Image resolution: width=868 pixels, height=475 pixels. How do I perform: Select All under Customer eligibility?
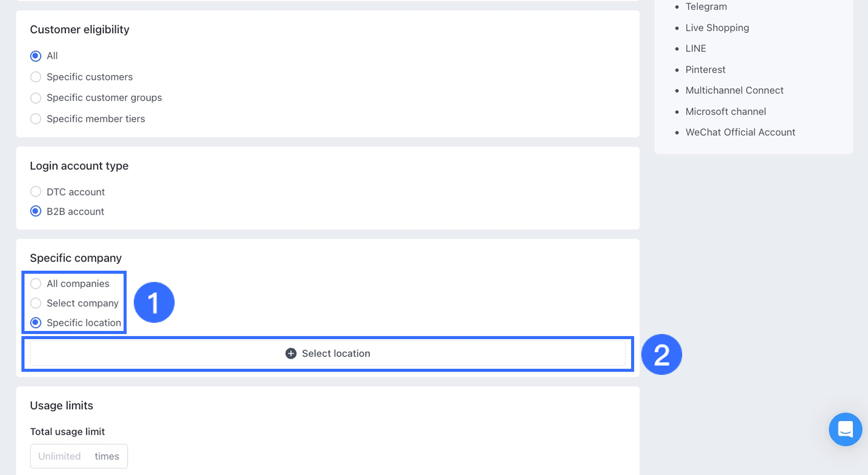tap(36, 56)
